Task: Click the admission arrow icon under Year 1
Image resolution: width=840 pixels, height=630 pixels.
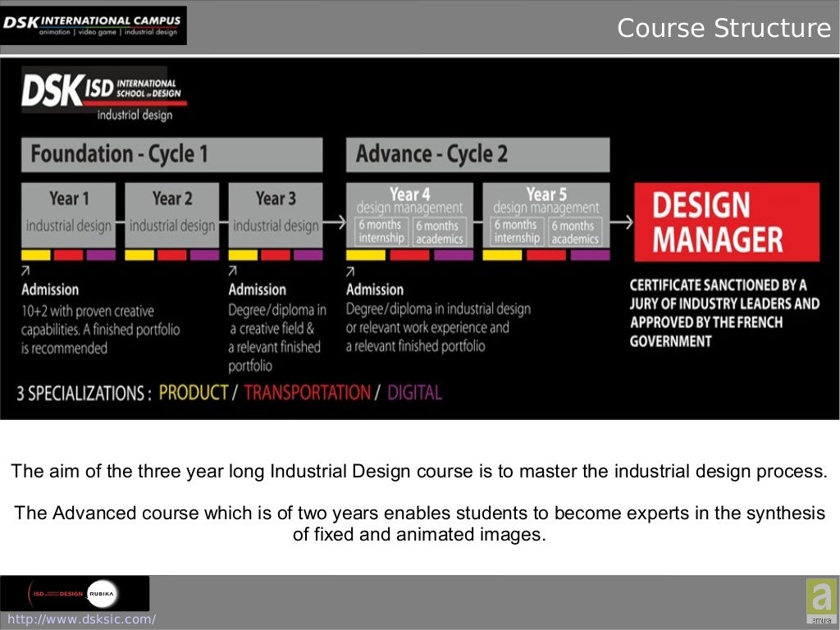Action: 25,271
